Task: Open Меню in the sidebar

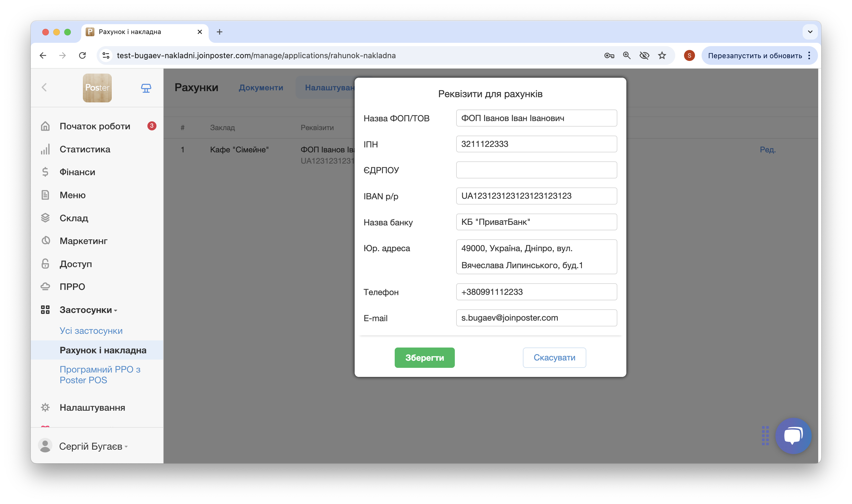Action: [73, 195]
